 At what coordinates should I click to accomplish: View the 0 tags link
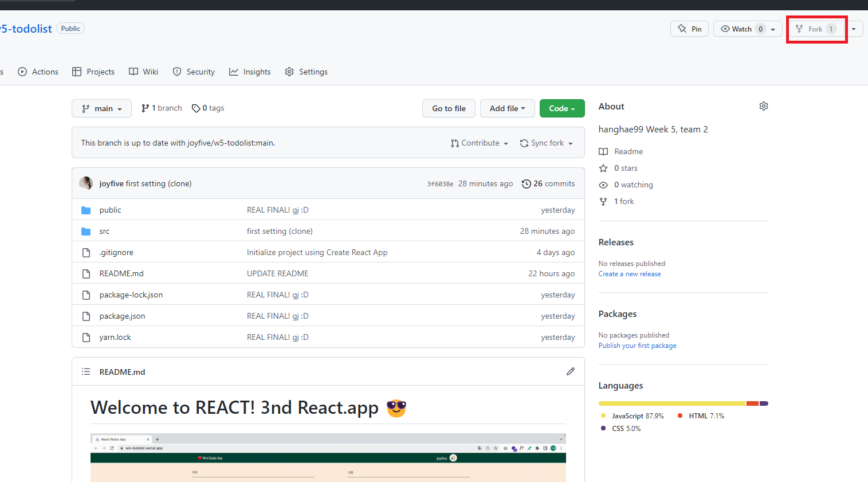208,108
